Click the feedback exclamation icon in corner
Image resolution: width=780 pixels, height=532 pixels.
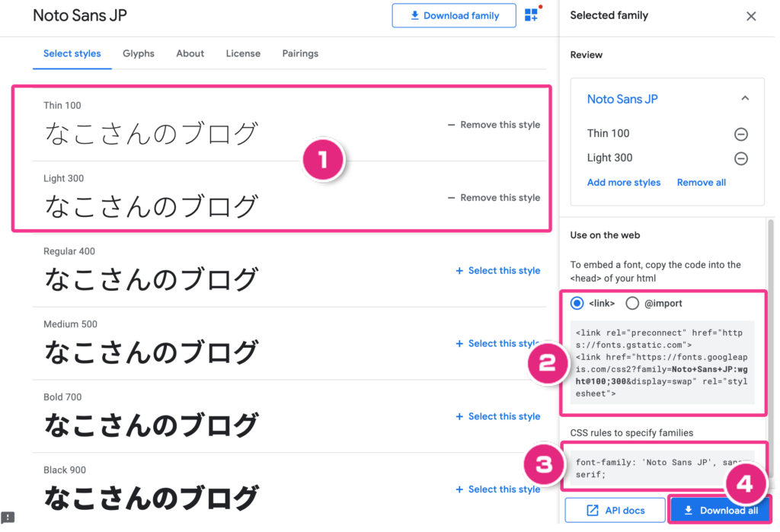tap(8, 518)
